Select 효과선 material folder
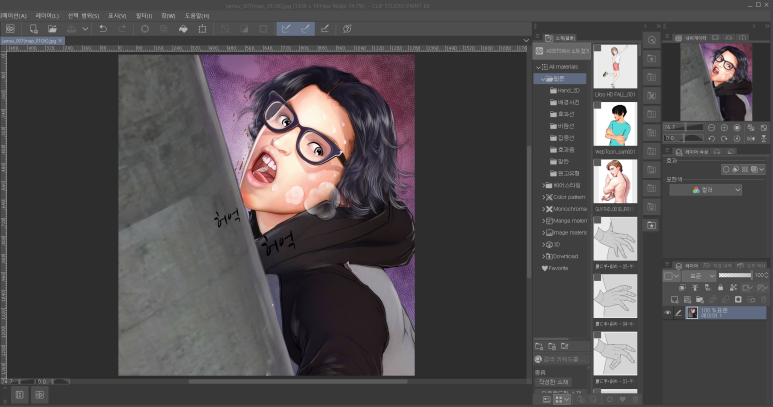The height and width of the screenshot is (407, 773). click(x=562, y=114)
